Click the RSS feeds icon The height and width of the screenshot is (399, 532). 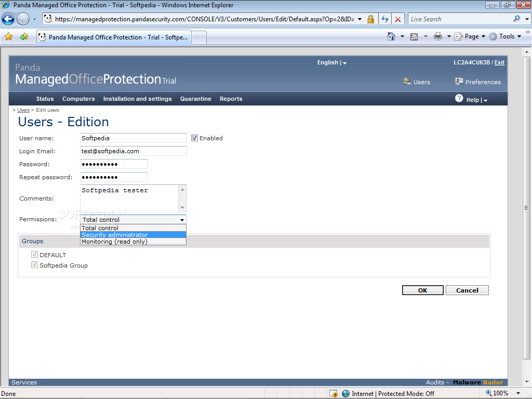414,37
